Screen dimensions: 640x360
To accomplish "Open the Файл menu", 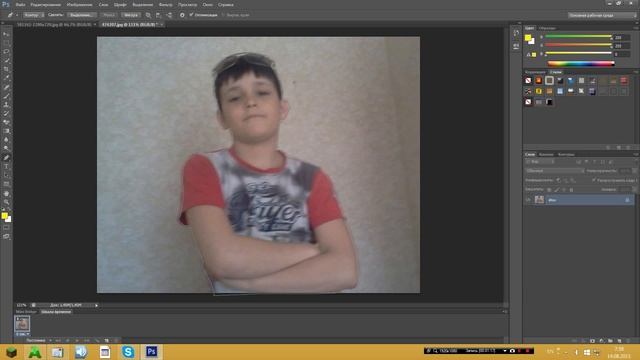I will (20, 5).
